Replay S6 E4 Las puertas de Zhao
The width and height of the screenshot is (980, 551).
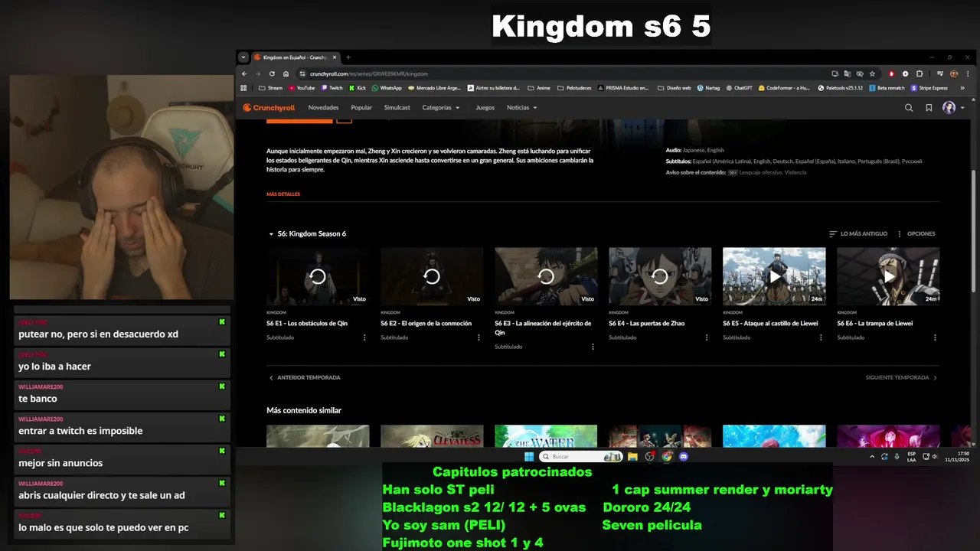point(660,276)
